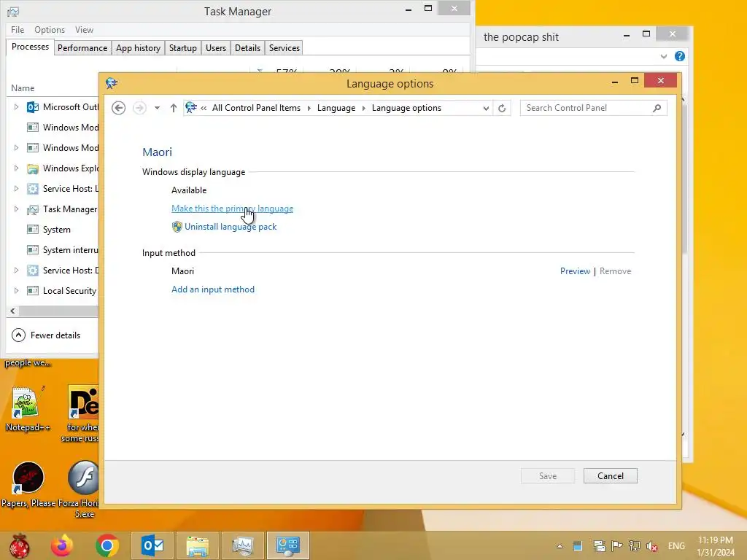Open the View menu in Task Manager
This screenshot has height=560, width=747.
[x=85, y=29]
